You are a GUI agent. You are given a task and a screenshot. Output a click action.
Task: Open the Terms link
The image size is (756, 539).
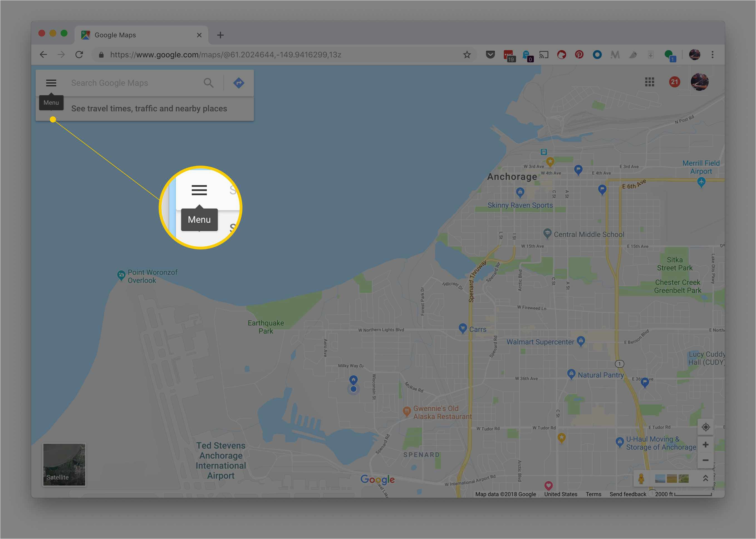(593, 494)
